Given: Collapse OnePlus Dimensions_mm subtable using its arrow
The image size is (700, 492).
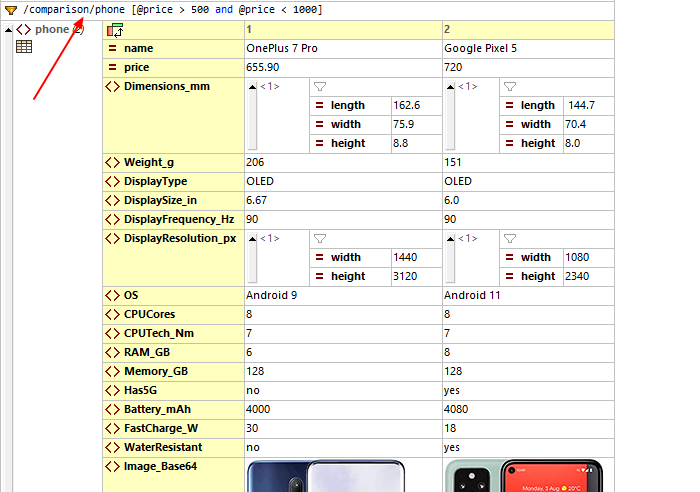Looking at the screenshot, I should coord(252,87).
